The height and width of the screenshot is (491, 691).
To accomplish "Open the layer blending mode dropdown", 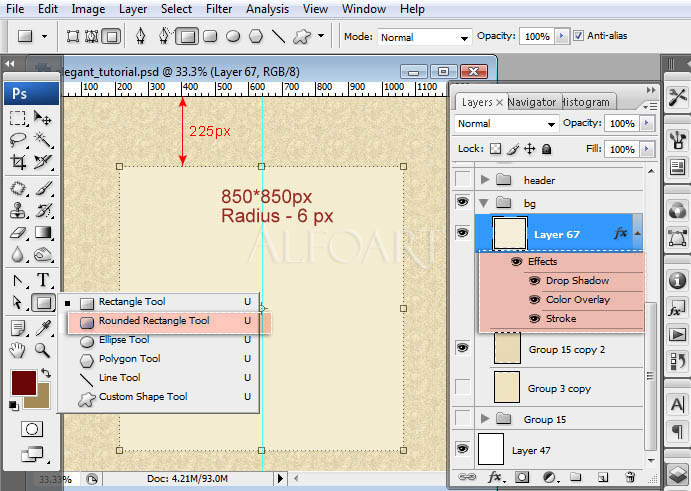I will tap(506, 124).
